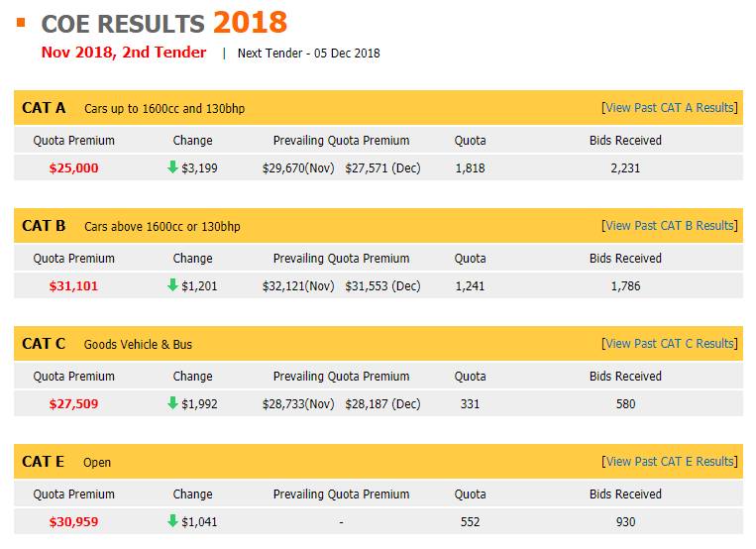
Task: Click Next Tender - 05 Dec 2018 text
Action: (x=308, y=54)
